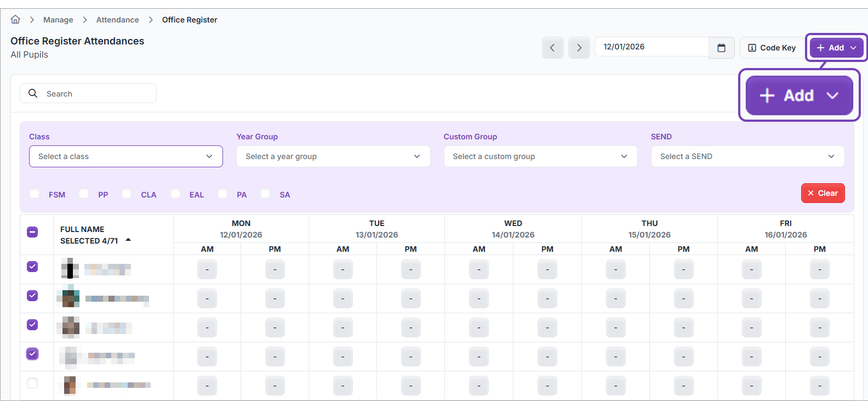Open the Year Group dropdown

click(x=333, y=156)
